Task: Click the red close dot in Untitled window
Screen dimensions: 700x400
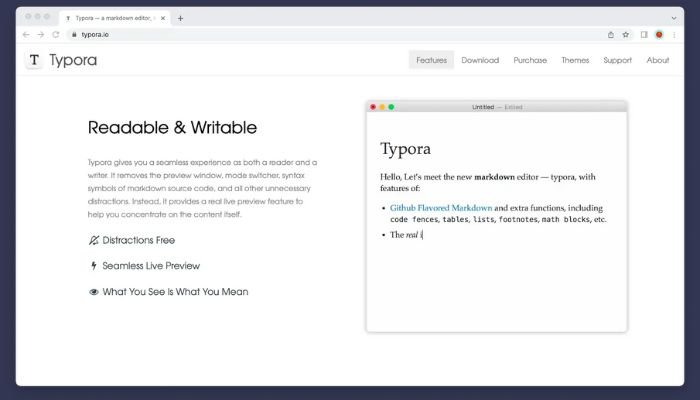Action: 373,107
